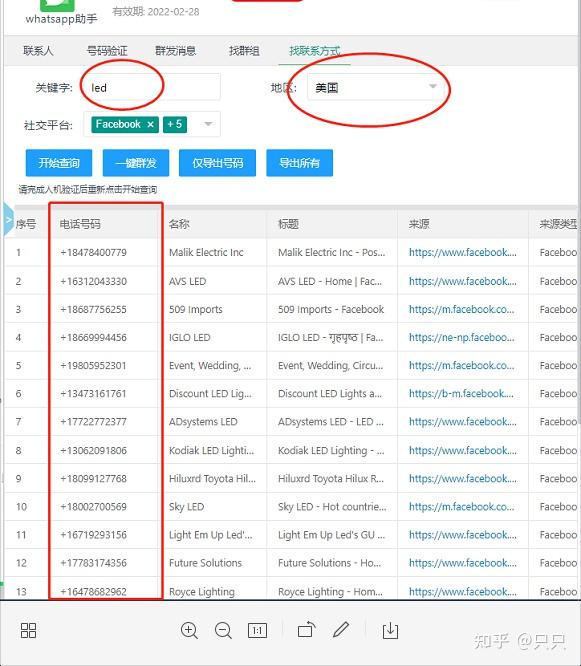The height and width of the screenshot is (666, 581).
Task: Open the grid thumbnail view icon
Action: 28,630
